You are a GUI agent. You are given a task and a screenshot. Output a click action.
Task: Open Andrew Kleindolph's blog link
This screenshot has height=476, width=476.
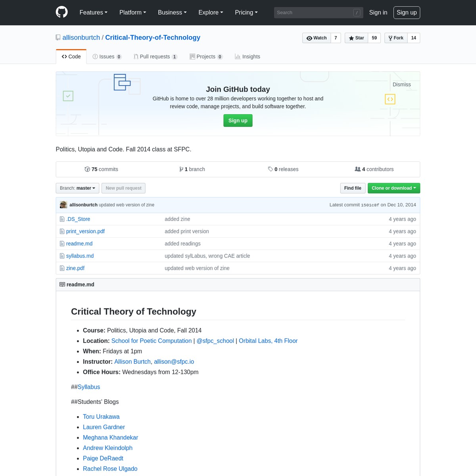[108, 448]
